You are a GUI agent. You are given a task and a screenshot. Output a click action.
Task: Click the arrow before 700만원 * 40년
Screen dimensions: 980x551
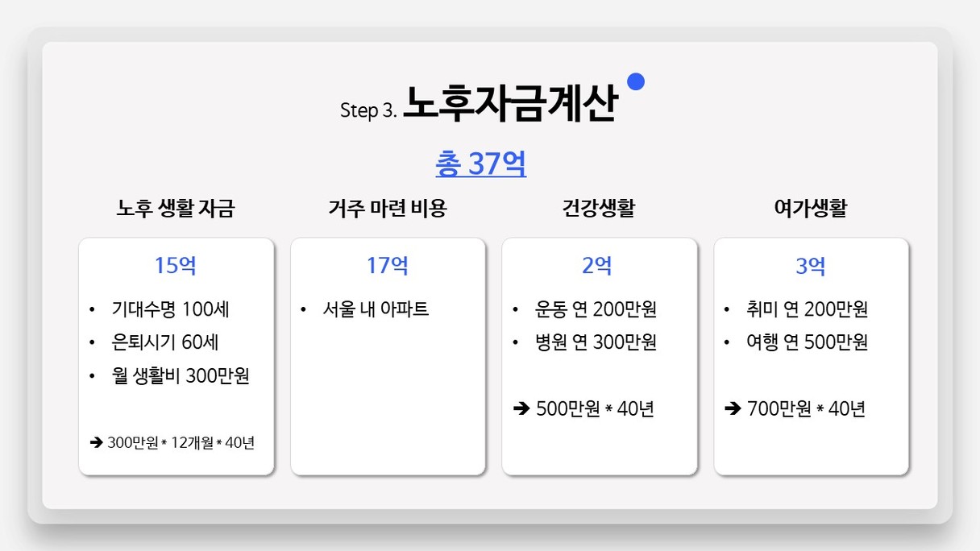point(733,409)
